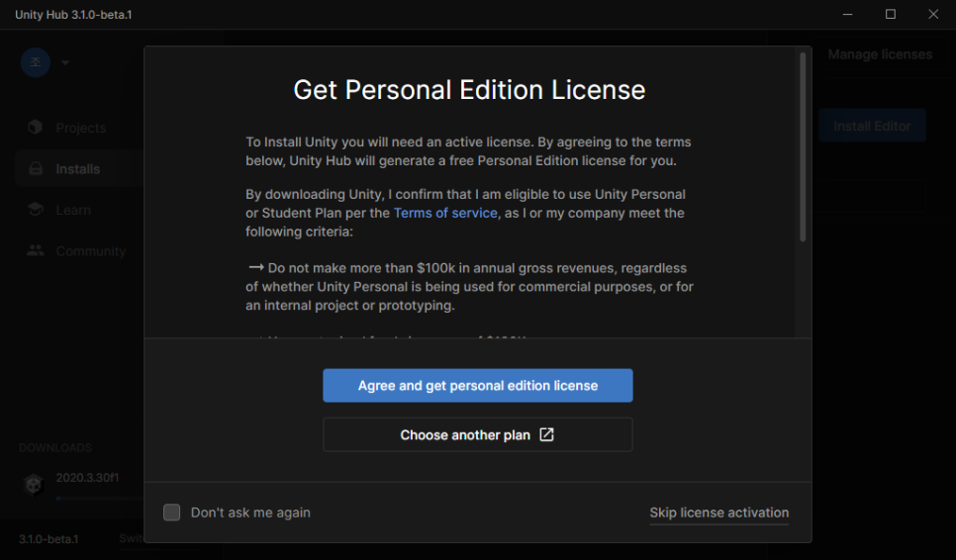The image size is (956, 560).
Task: Click Manage licenses button
Action: (880, 54)
